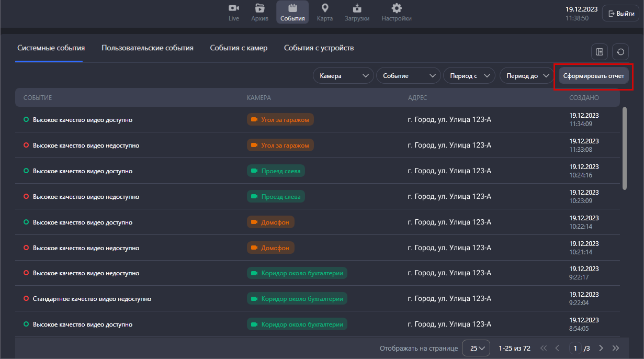Go to next page arrow
This screenshot has width=644, height=359.
601,348
